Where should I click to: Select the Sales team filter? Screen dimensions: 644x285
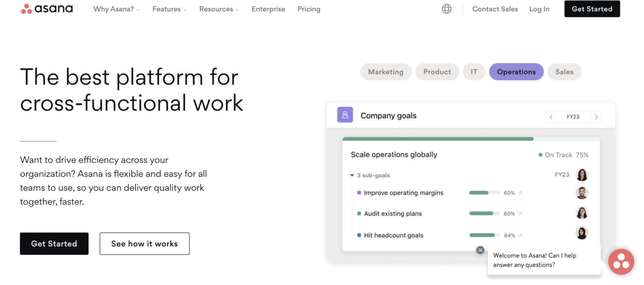[x=564, y=71]
